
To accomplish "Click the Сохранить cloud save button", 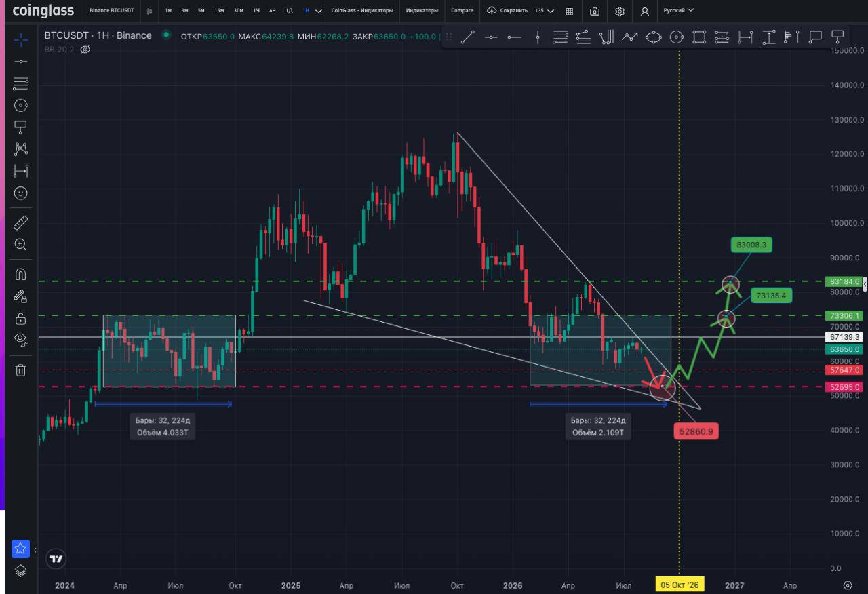I will tap(507, 11).
